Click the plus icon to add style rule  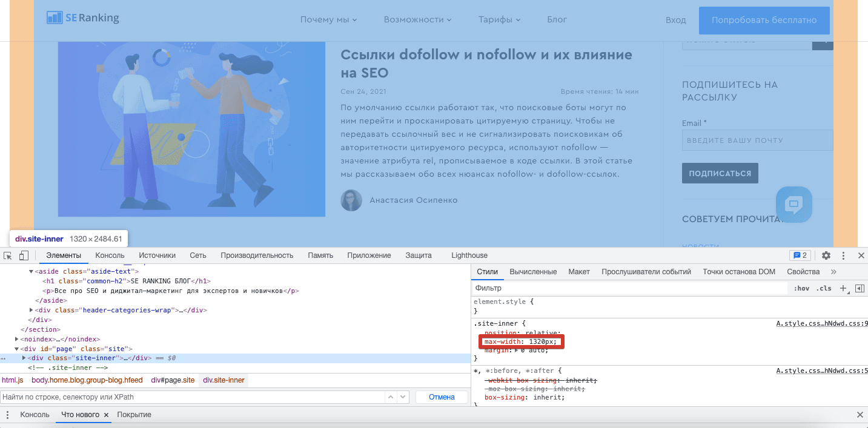point(843,289)
